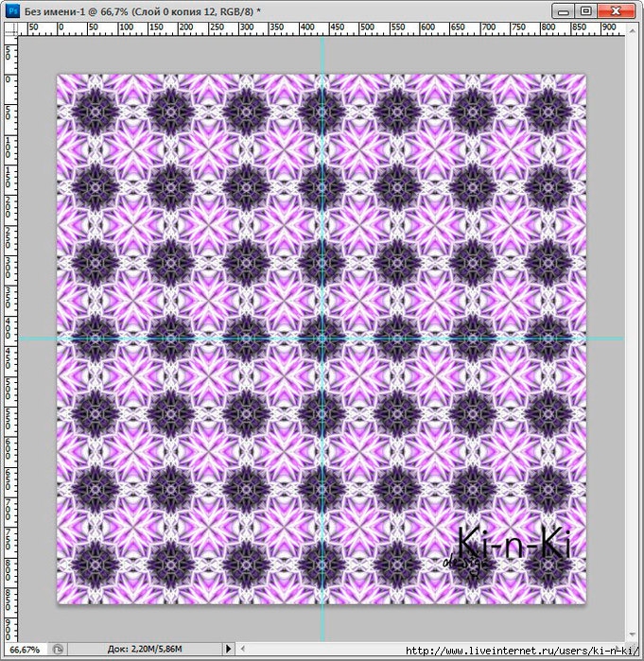This screenshot has height=661, width=644.
Task: Click the document title 'Без имени-1 @ 66,7%'
Action: pyautogui.click(x=76, y=11)
